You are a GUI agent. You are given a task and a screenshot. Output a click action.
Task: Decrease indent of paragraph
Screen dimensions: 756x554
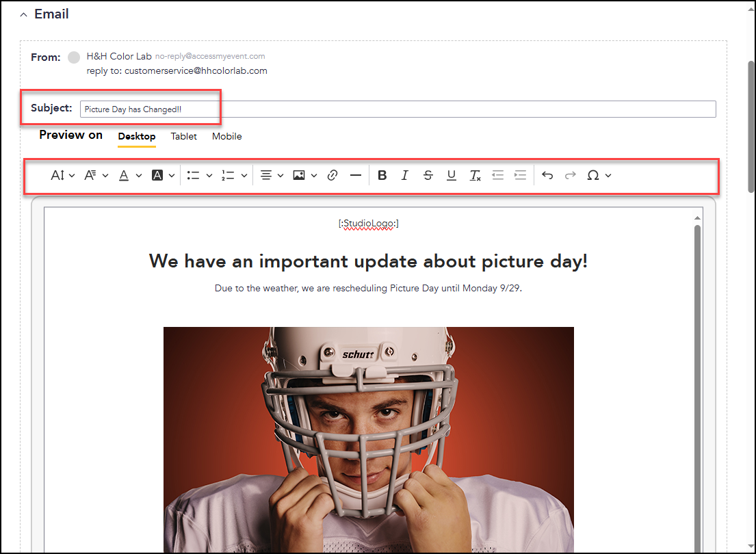tap(498, 176)
